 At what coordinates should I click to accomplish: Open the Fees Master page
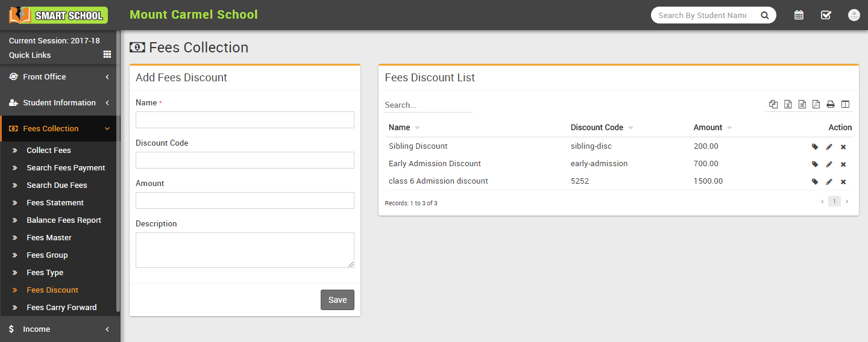point(49,238)
